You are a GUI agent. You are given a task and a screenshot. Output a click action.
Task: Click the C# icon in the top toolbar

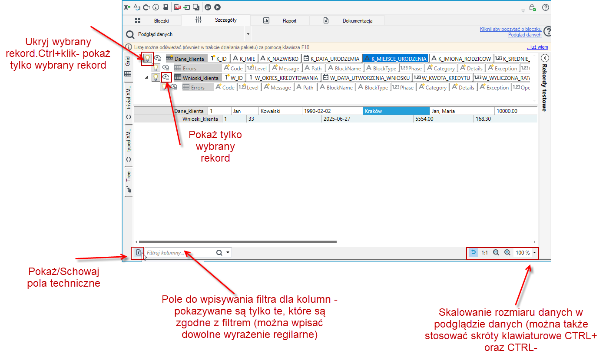[x=146, y=7]
